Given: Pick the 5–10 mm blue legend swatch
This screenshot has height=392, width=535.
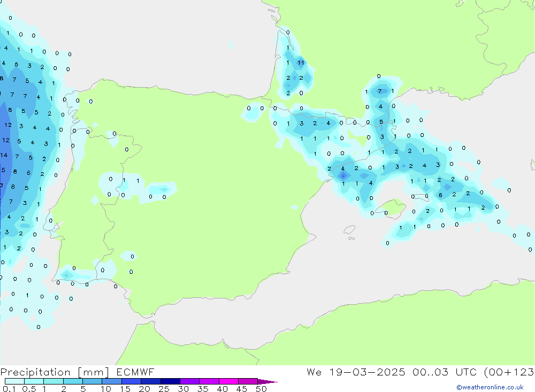Looking at the screenshot, I should (92, 381).
